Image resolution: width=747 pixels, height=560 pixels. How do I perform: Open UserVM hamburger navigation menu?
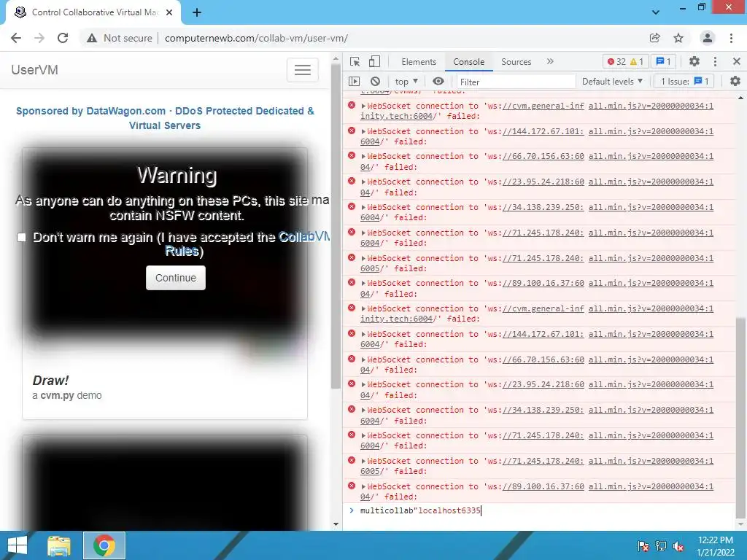tap(303, 70)
